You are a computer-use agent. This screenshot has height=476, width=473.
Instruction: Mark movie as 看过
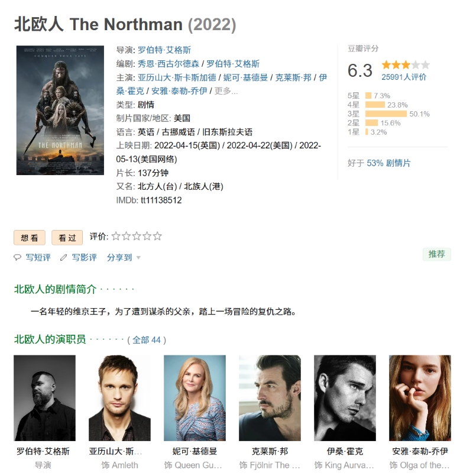click(x=67, y=237)
